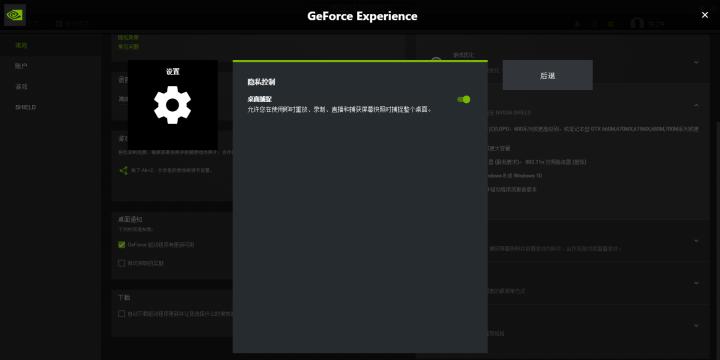720x360 pixels.
Task: Click the 隐私控制 heading text
Action: pos(261,83)
